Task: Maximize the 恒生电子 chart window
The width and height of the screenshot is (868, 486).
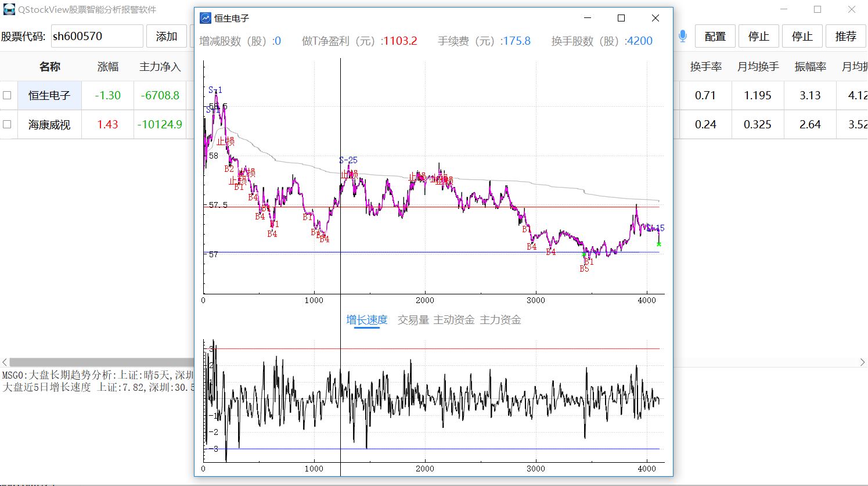Action: (621, 18)
